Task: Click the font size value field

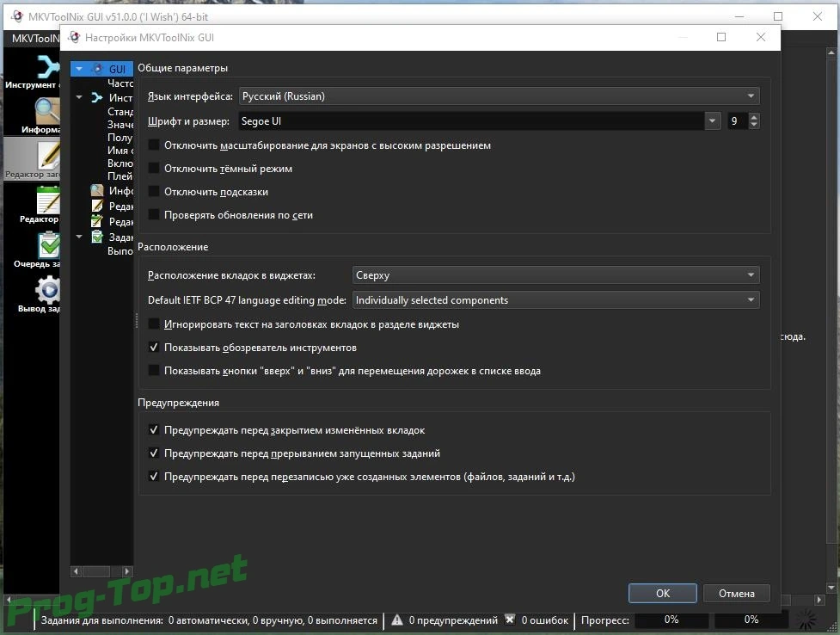Action: (x=737, y=120)
